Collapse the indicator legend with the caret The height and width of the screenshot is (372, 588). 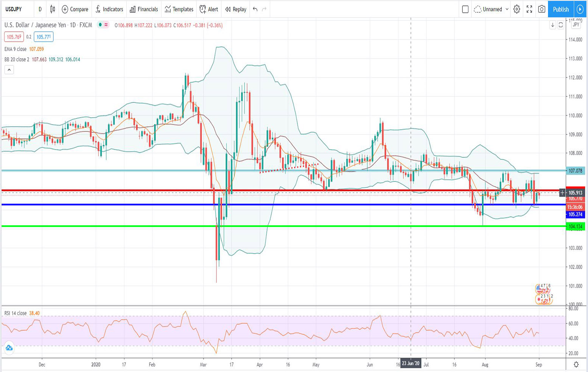(x=8, y=70)
